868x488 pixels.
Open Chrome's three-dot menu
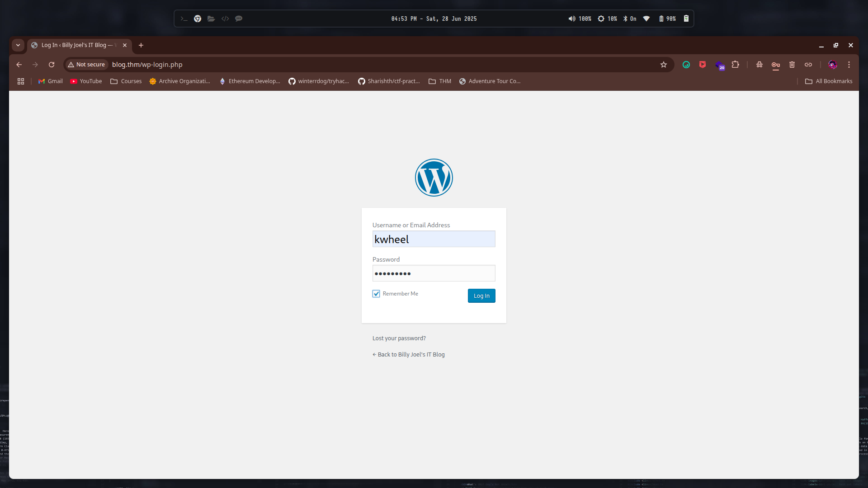click(849, 65)
